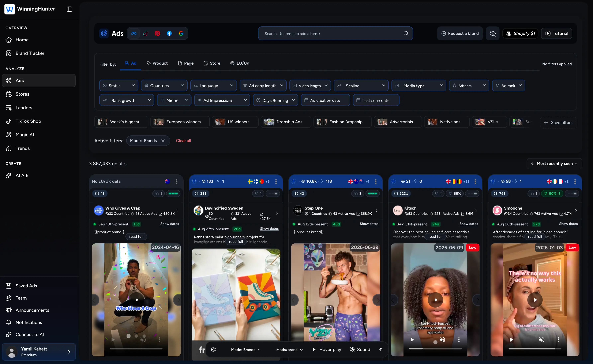Unmute the Kitsch video ad
The height and width of the screenshot is (364, 593).
(x=442, y=340)
